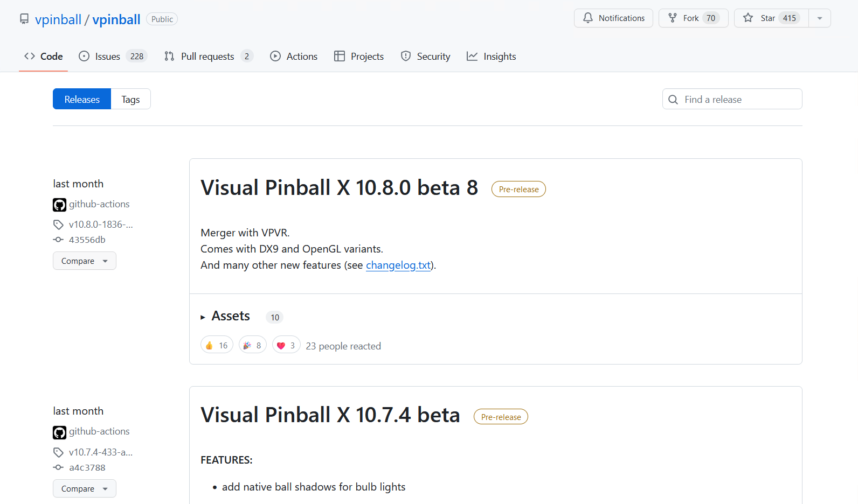Expand the Assets section of 10.8.0 beta 8
Image resolution: width=858 pixels, height=504 pixels.
[x=226, y=316]
